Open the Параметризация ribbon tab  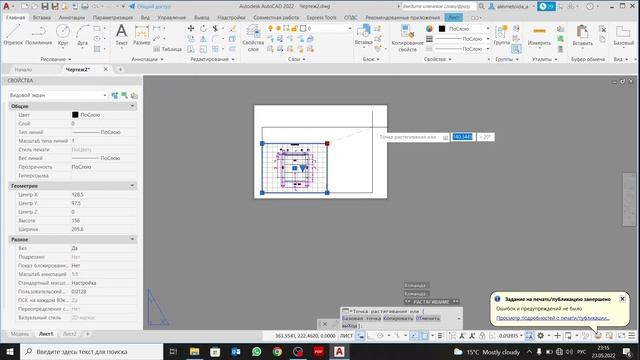tap(113, 18)
